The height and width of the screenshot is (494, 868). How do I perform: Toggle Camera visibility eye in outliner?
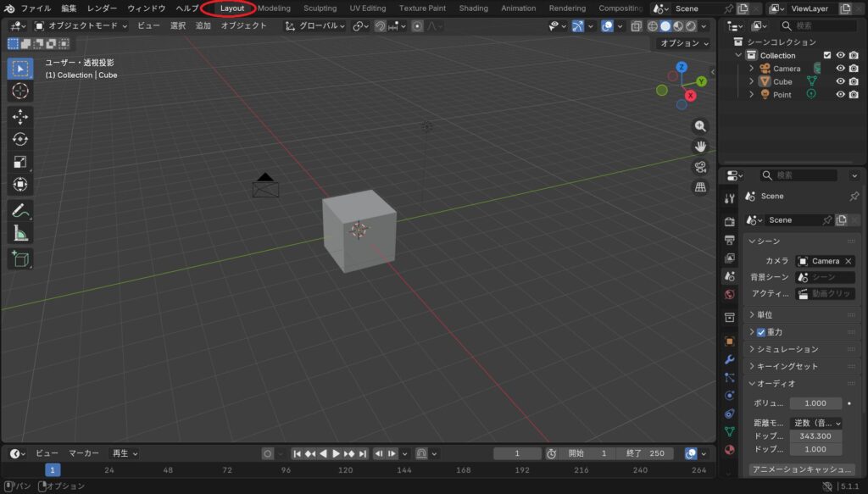840,69
